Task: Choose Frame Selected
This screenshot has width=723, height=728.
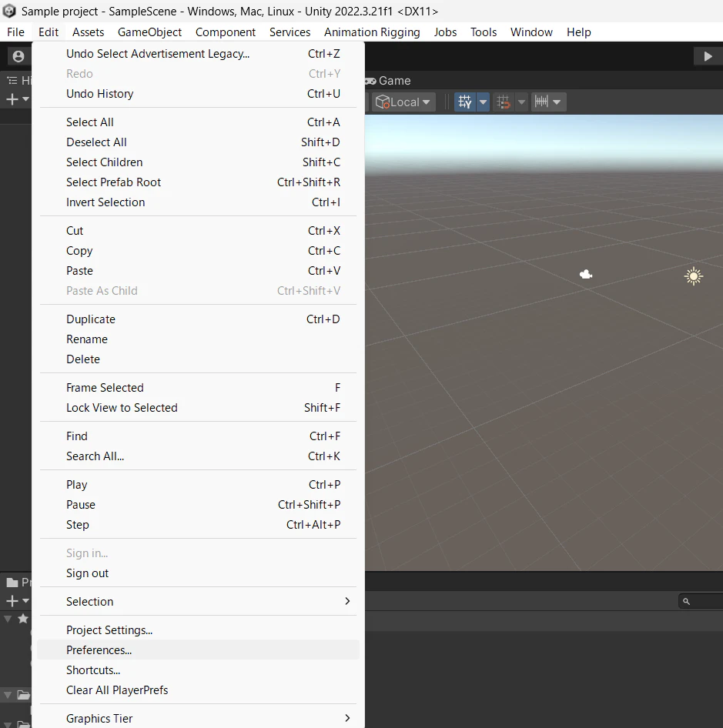Action: pyautogui.click(x=198, y=388)
